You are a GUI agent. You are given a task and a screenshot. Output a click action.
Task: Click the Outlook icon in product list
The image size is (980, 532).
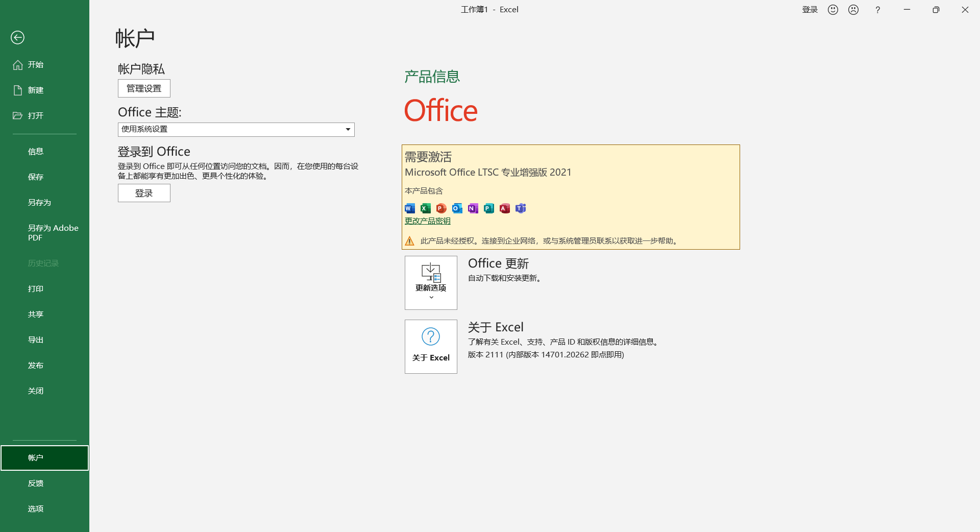click(457, 208)
